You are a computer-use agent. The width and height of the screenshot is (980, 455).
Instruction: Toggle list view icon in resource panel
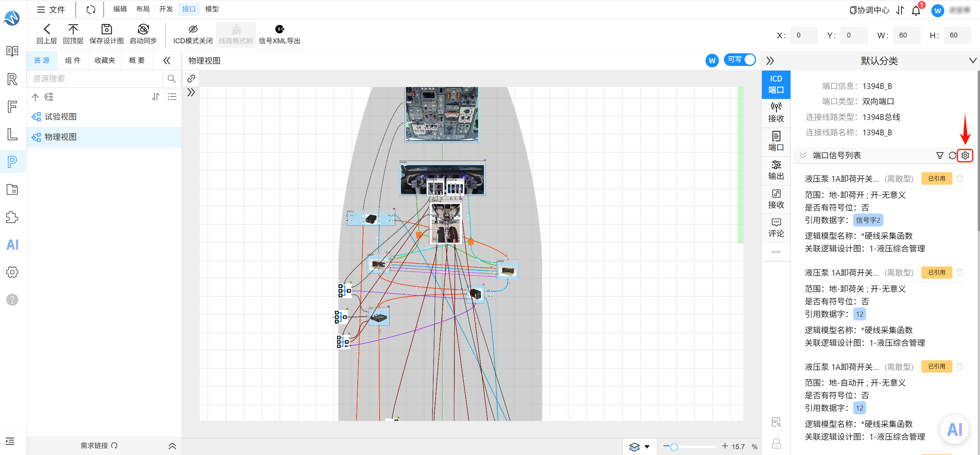(x=172, y=97)
